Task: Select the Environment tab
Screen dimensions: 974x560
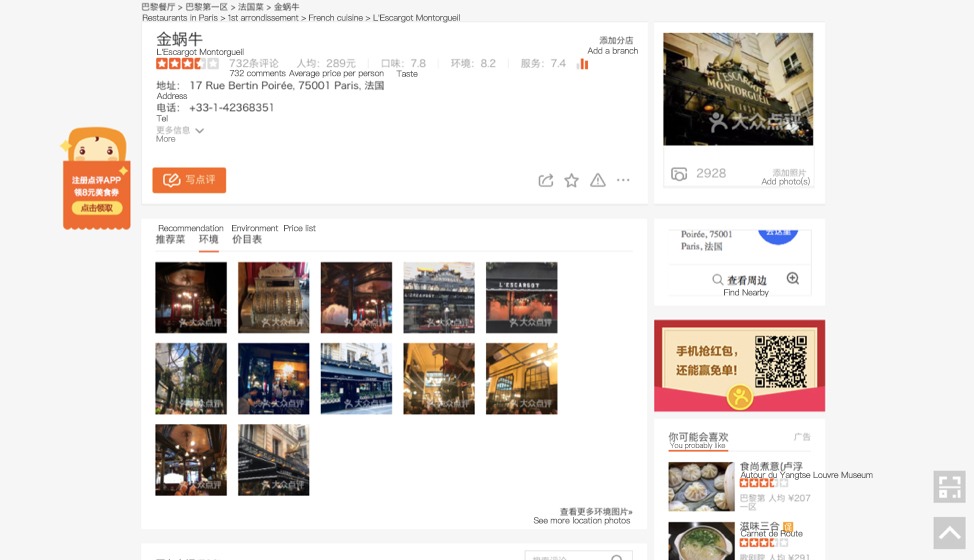Action: 208,239
